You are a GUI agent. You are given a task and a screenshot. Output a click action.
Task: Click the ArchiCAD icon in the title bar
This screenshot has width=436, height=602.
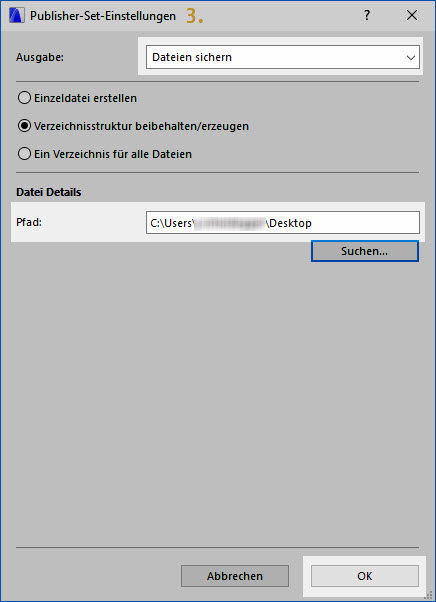coord(17,16)
